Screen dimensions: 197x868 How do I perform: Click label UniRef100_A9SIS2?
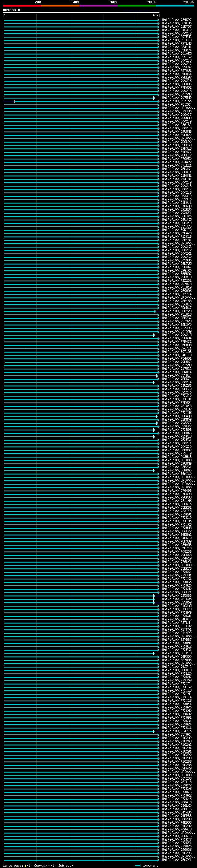[x=176, y=57]
